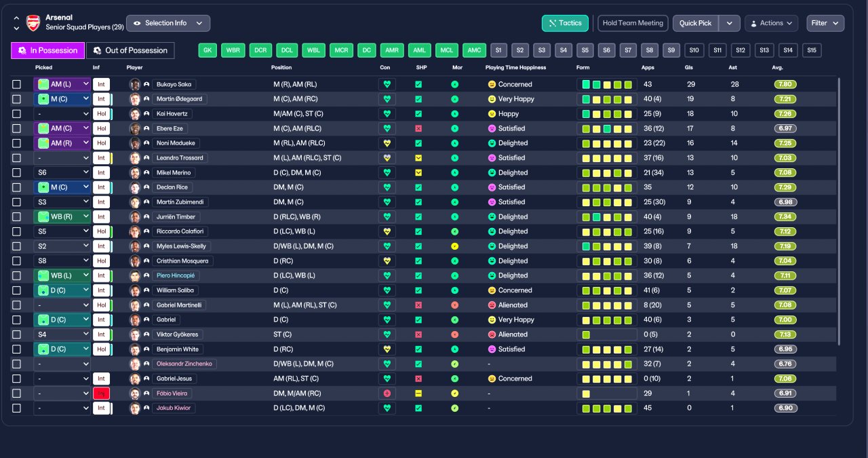Screen dimensions: 868x458
Task: Click Bukayo Saka's condition heart icon
Action: pyautogui.click(x=387, y=85)
